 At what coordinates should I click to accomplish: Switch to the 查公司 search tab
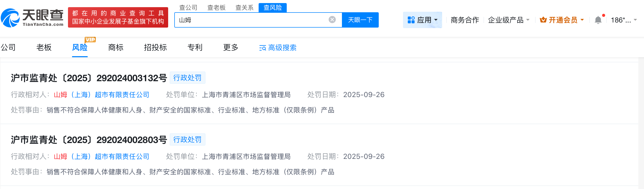coord(188,8)
